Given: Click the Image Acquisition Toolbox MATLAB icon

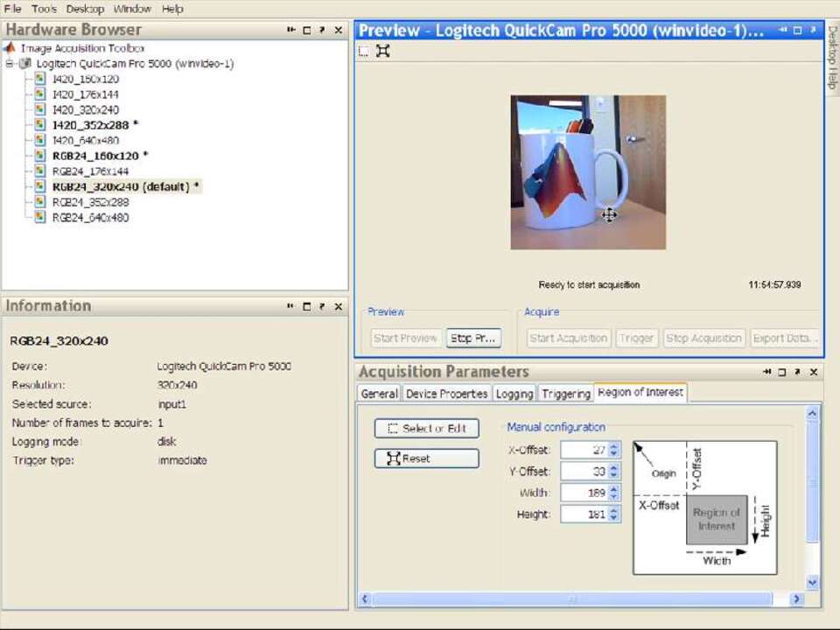Looking at the screenshot, I should point(10,48).
